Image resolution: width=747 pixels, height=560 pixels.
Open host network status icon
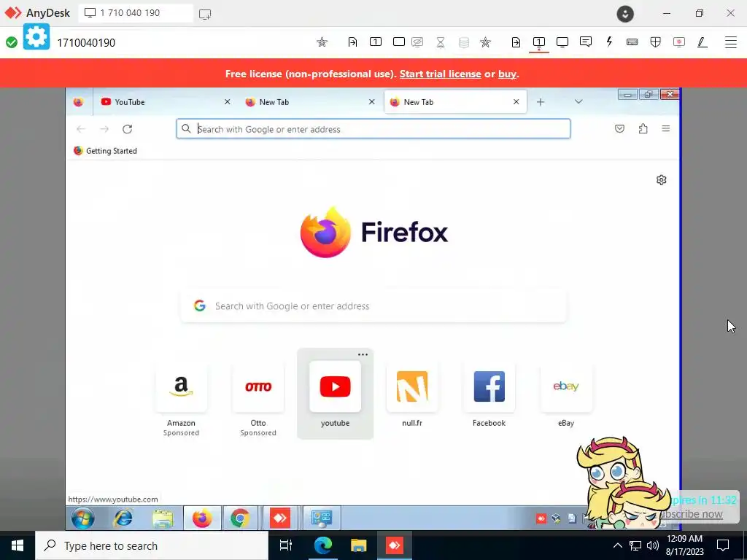pyautogui.click(x=635, y=545)
